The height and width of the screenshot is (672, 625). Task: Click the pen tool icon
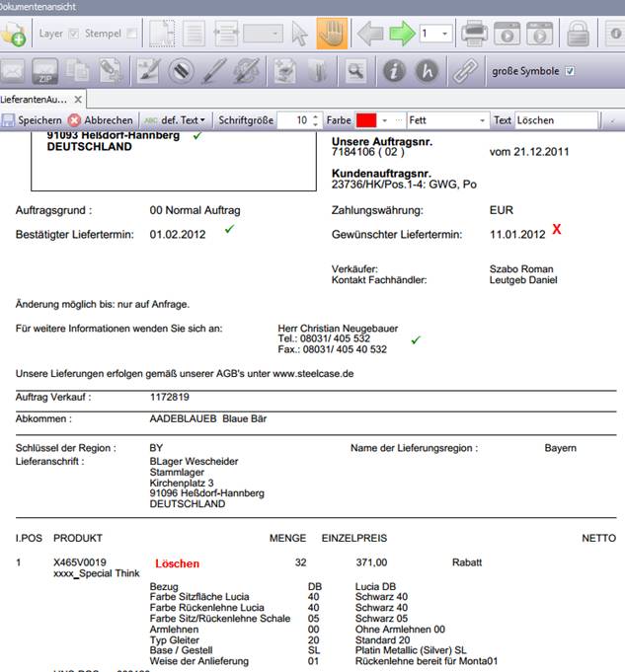click(213, 71)
